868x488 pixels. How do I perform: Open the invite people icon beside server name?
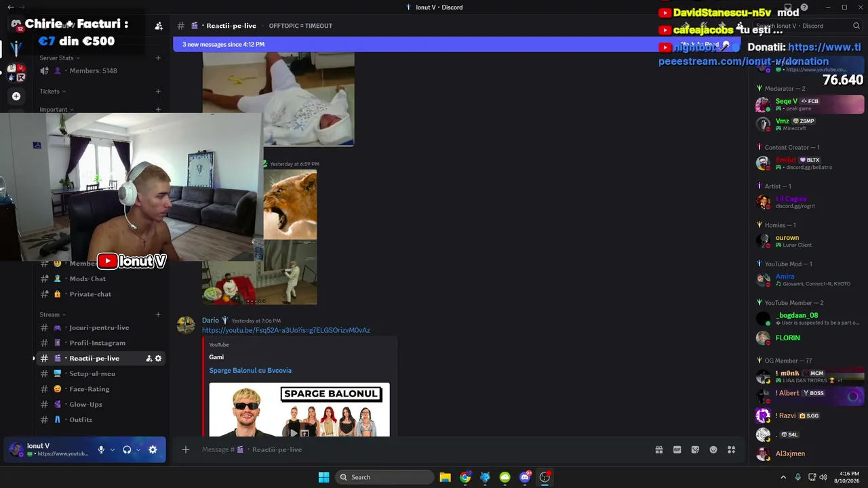tap(159, 26)
